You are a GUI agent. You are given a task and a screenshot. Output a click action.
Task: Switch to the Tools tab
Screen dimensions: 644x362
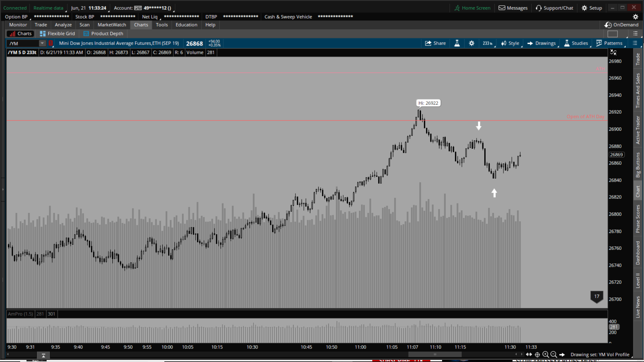pyautogui.click(x=162, y=25)
